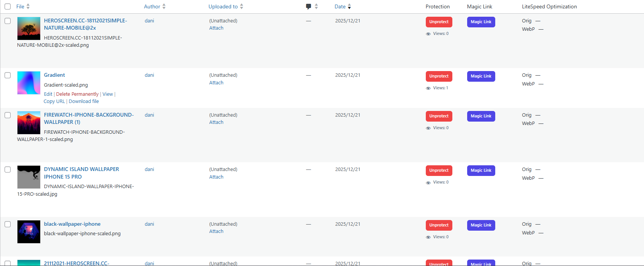Check the box for the Gradient file
Image resolution: width=644 pixels, height=266 pixels.
tap(8, 75)
